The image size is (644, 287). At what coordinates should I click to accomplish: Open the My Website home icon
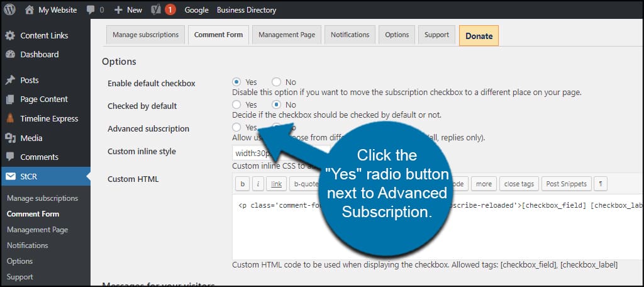(x=30, y=10)
